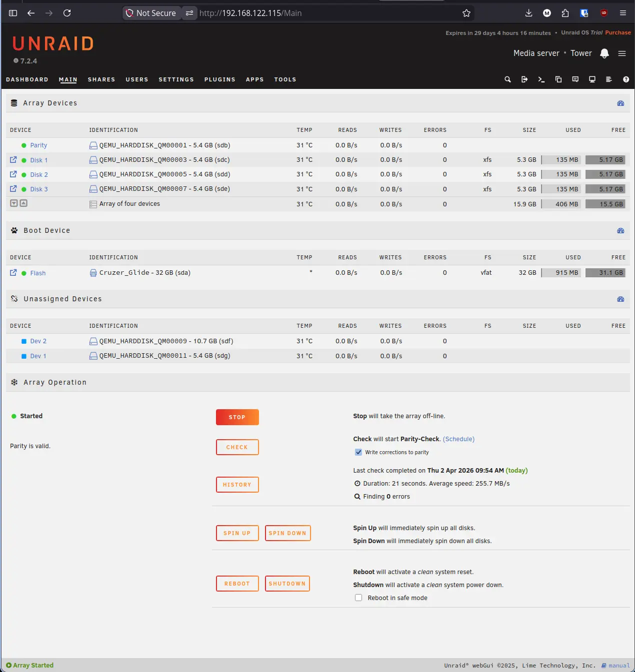Start a parity check with CHECK button
635x672 pixels.
(237, 447)
